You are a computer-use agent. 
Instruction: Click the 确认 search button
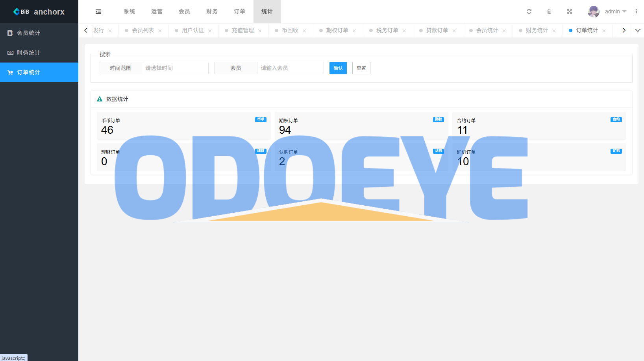(338, 68)
